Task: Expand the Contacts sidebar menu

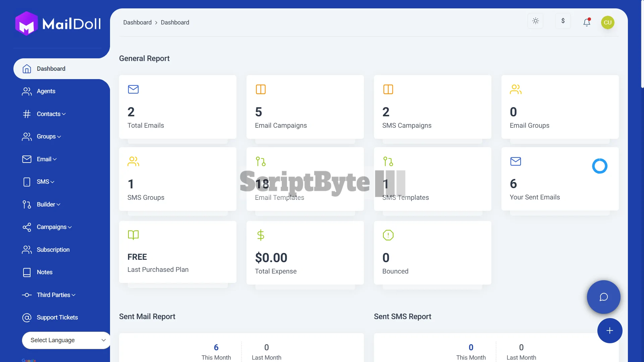Action: (51, 114)
